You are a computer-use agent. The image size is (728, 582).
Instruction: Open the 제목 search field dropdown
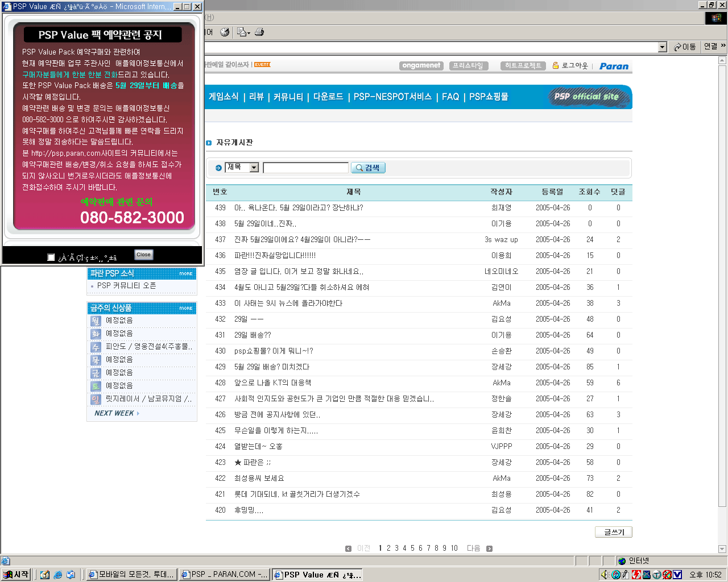(254, 168)
